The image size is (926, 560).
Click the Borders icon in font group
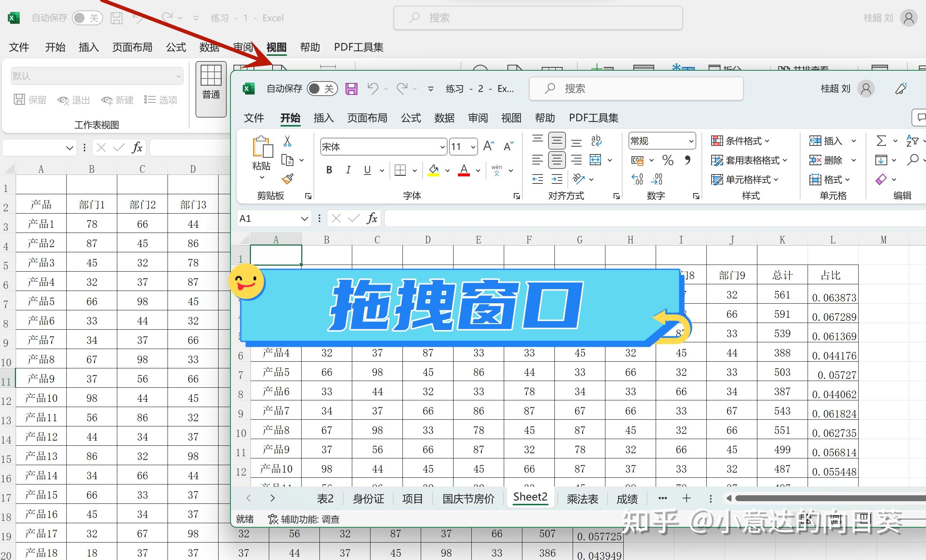pyautogui.click(x=400, y=170)
